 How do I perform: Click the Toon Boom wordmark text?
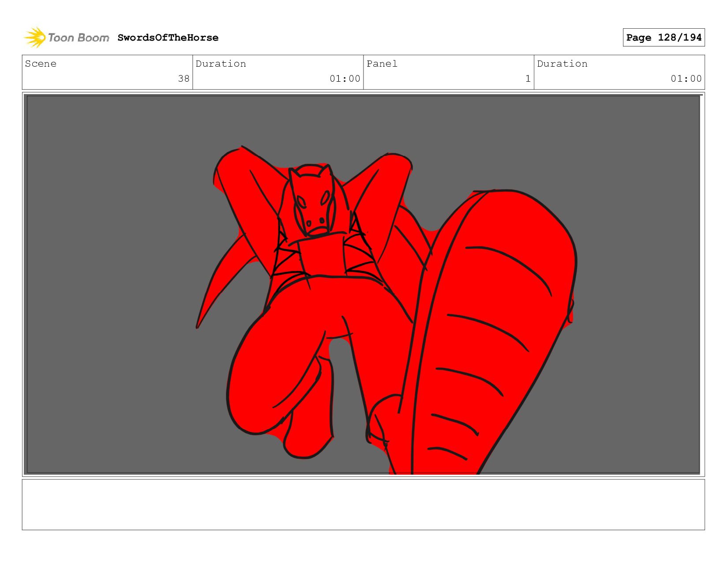coord(79,38)
